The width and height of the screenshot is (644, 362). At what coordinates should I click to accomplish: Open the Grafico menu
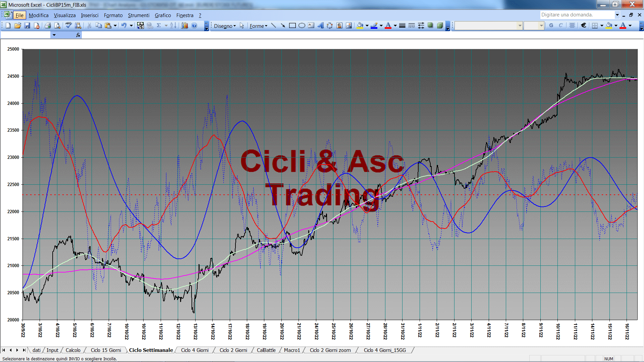coord(163,15)
